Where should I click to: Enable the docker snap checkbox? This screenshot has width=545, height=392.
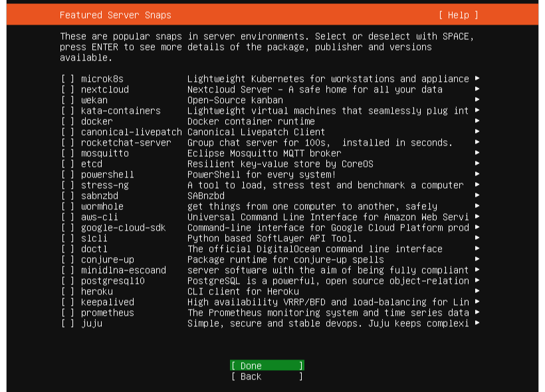(x=68, y=122)
